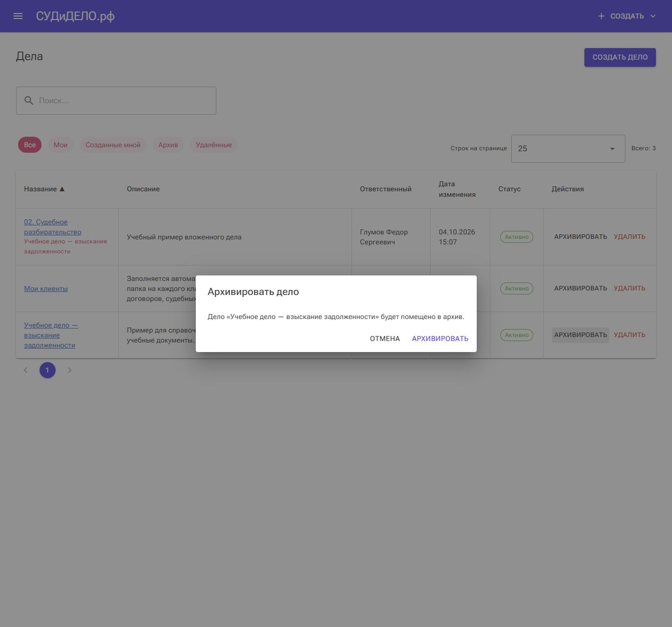Click the Активно badge in 02. Судебное row
The width and height of the screenshot is (672, 627).
click(517, 237)
